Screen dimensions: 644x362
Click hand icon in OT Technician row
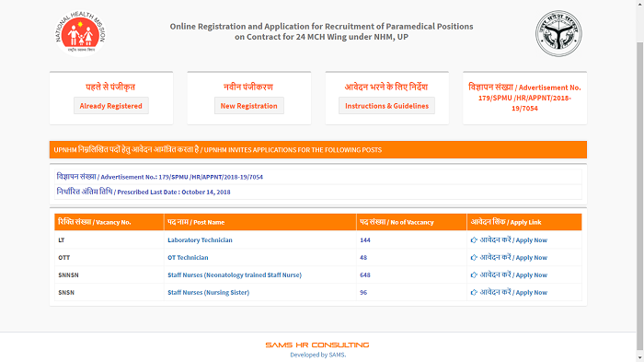coord(474,258)
